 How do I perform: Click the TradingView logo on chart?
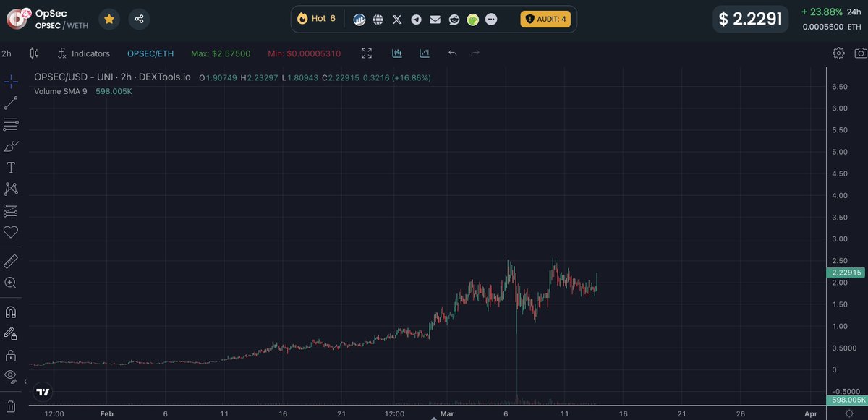coord(44,393)
